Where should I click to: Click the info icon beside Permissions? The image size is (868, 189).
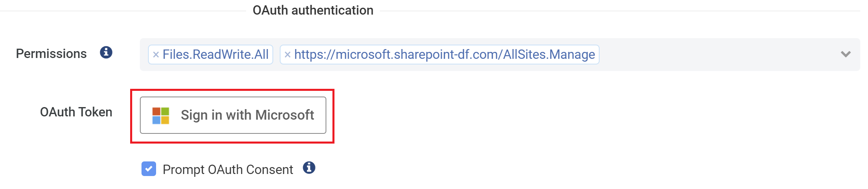tap(106, 53)
